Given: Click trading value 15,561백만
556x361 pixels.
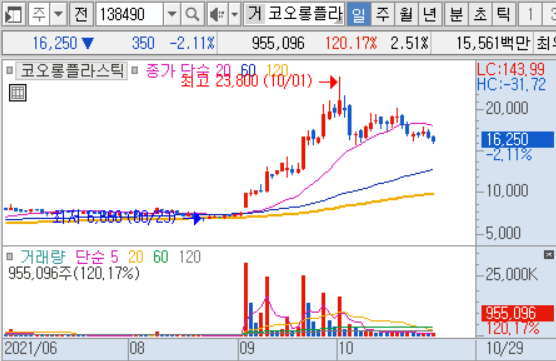Looking at the screenshot, I should coord(493,44).
